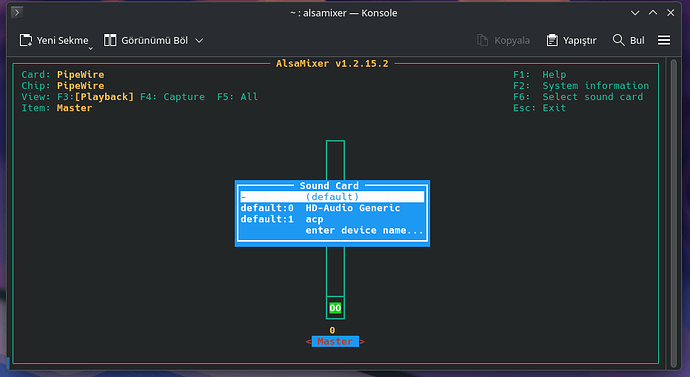
Task: Toggle the Master mute indicator box
Action: (335, 308)
